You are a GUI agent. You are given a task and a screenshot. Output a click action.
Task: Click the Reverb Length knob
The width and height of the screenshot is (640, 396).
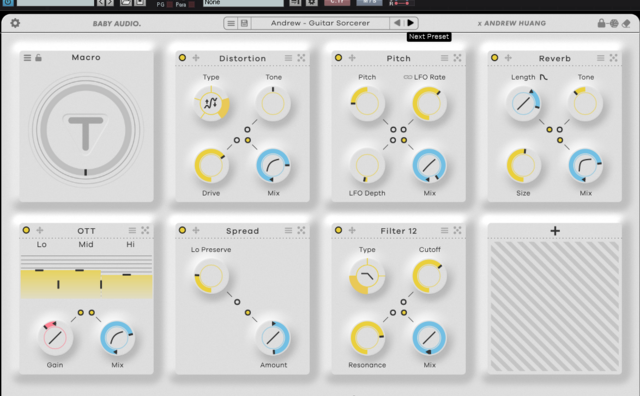point(523,103)
